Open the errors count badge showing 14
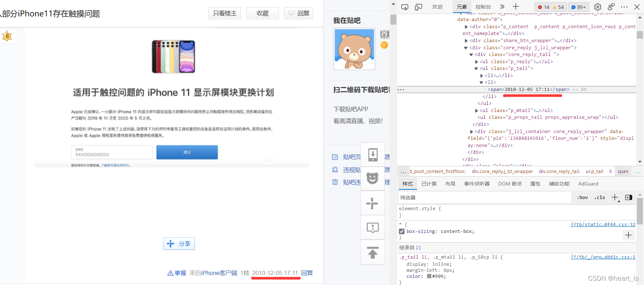644x285 pixels. (544, 7)
